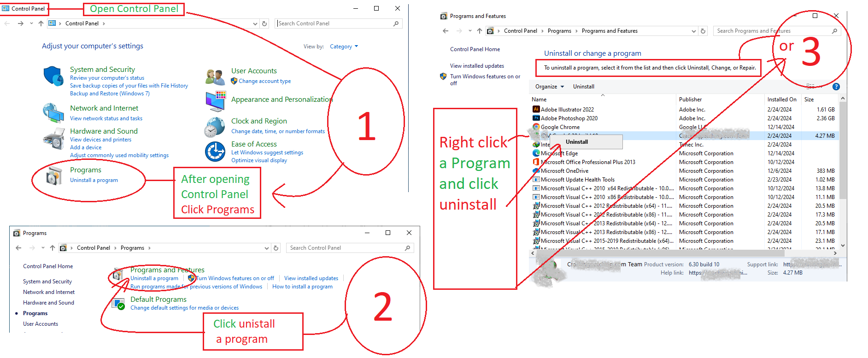
Task: Click Control Panel breadcrumb in Programs and Features
Action: pyautogui.click(x=520, y=31)
